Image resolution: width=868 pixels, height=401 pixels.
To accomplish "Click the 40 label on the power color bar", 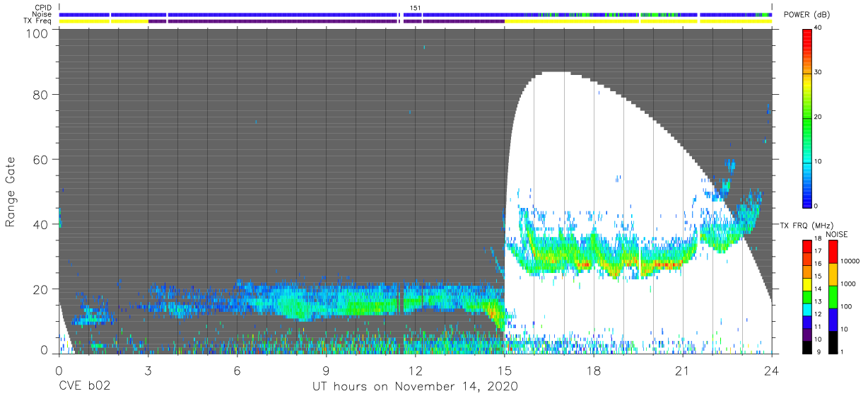I will [x=819, y=28].
